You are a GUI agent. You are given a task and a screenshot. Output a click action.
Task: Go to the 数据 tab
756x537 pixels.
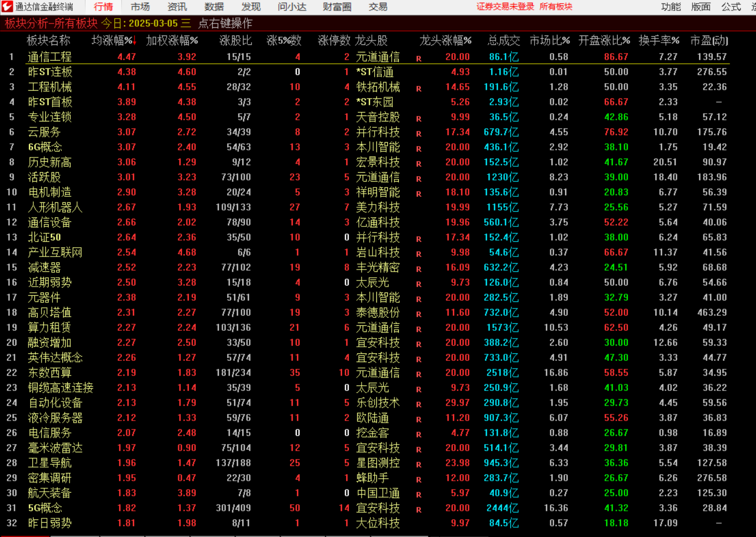click(214, 7)
